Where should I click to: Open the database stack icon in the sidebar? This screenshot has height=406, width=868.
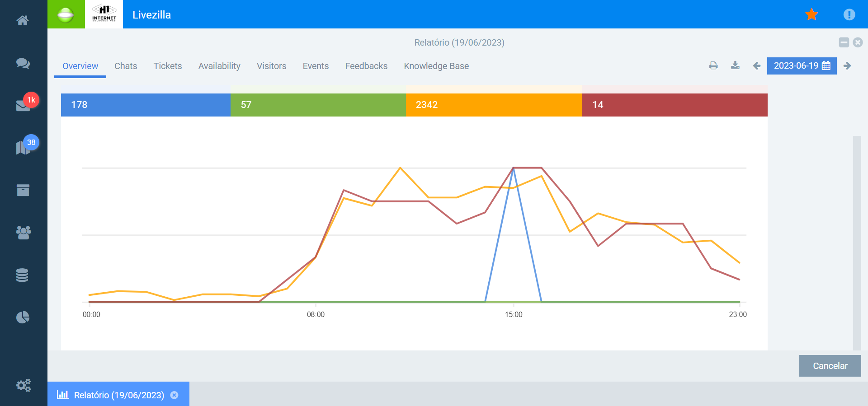22,275
